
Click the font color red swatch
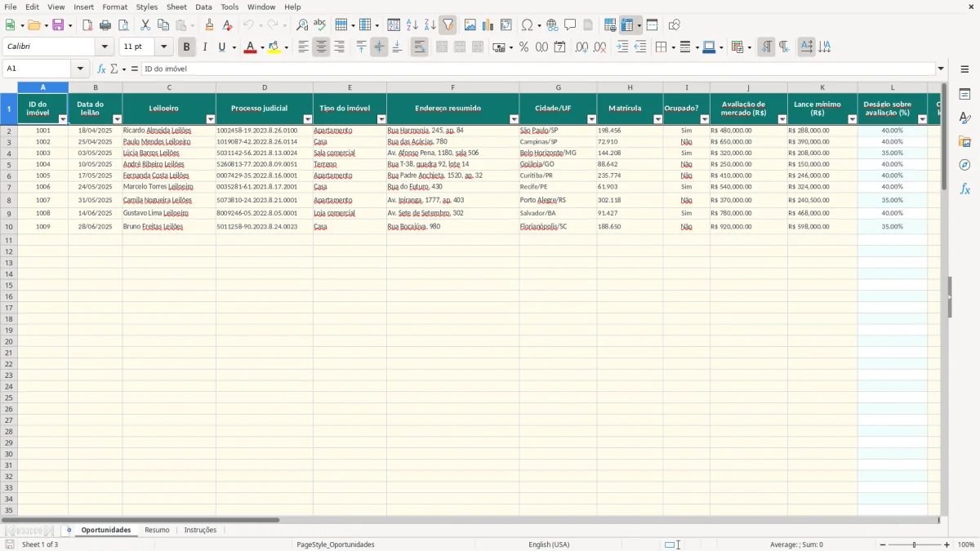(249, 47)
